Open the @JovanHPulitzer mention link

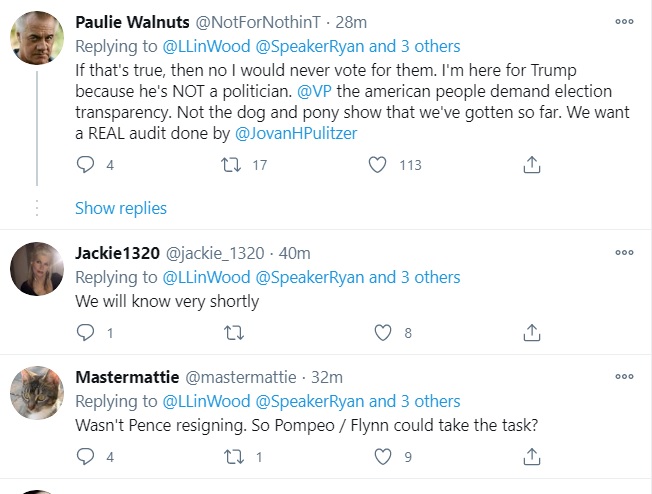pyautogui.click(x=296, y=133)
